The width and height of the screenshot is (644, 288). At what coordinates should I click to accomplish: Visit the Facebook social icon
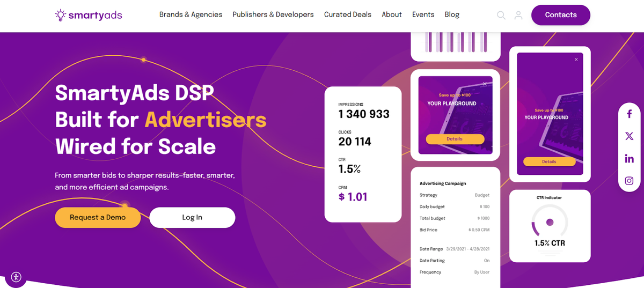[x=629, y=114]
